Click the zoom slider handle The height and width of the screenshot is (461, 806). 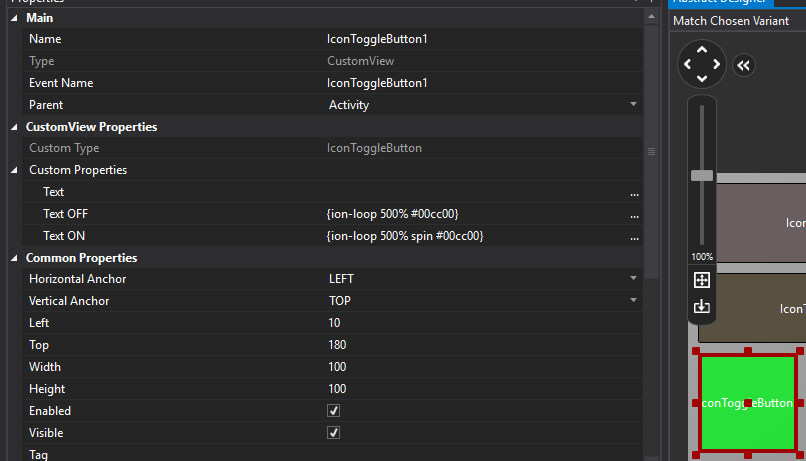tap(702, 175)
